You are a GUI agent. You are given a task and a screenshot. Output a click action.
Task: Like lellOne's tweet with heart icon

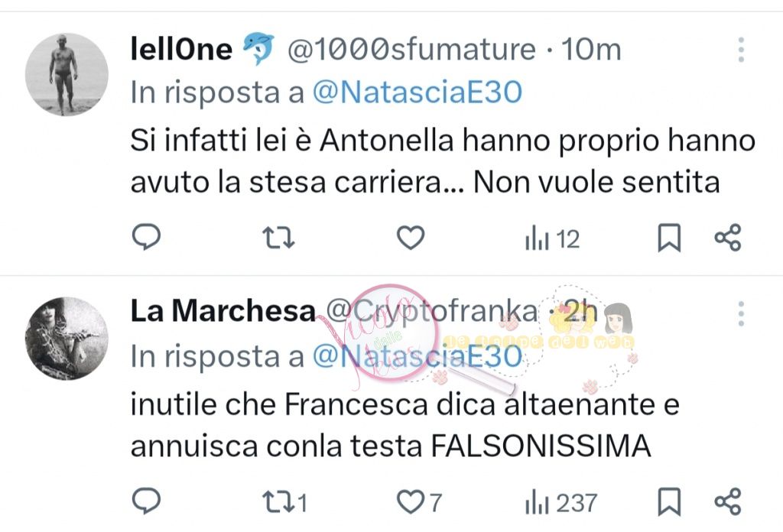click(411, 239)
